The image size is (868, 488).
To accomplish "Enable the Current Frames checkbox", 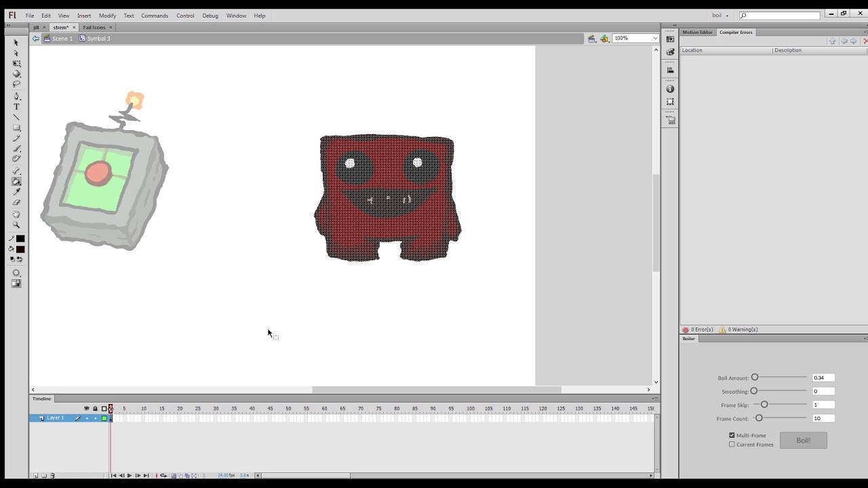I will tap(732, 445).
